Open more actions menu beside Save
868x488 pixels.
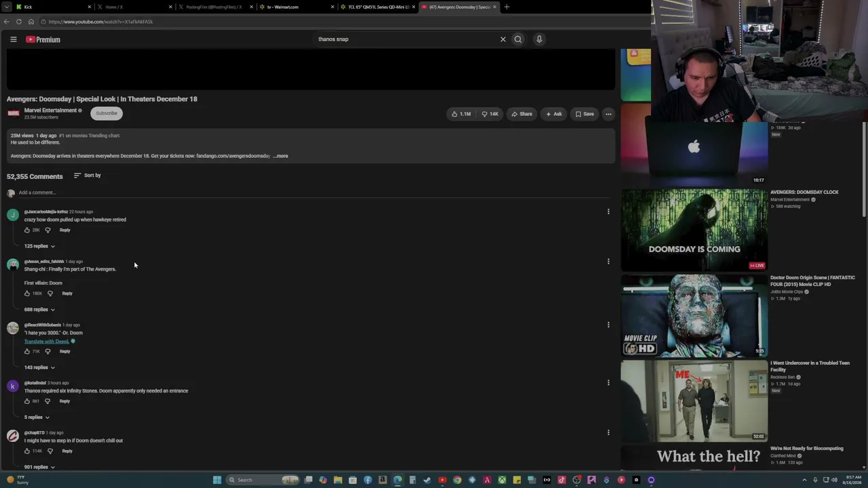[608, 114]
